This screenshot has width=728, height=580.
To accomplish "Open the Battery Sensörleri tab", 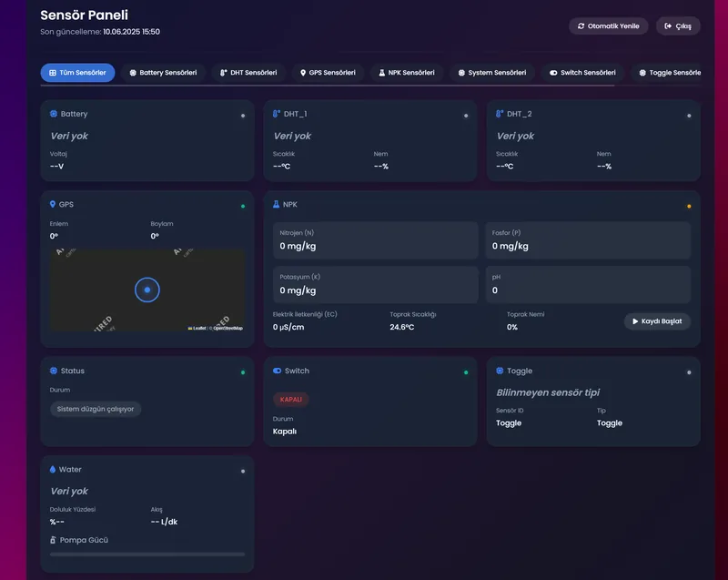I will click(163, 73).
